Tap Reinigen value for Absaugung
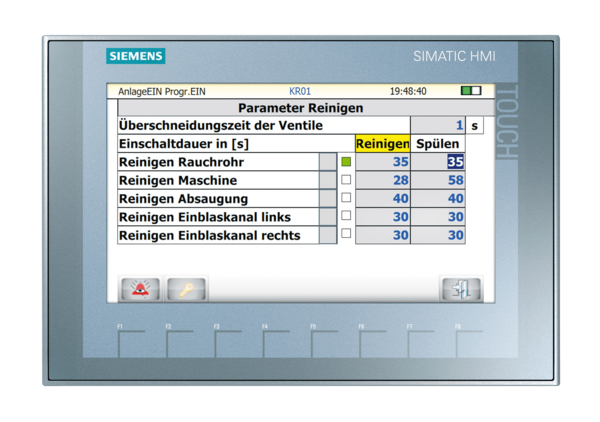 383,198
